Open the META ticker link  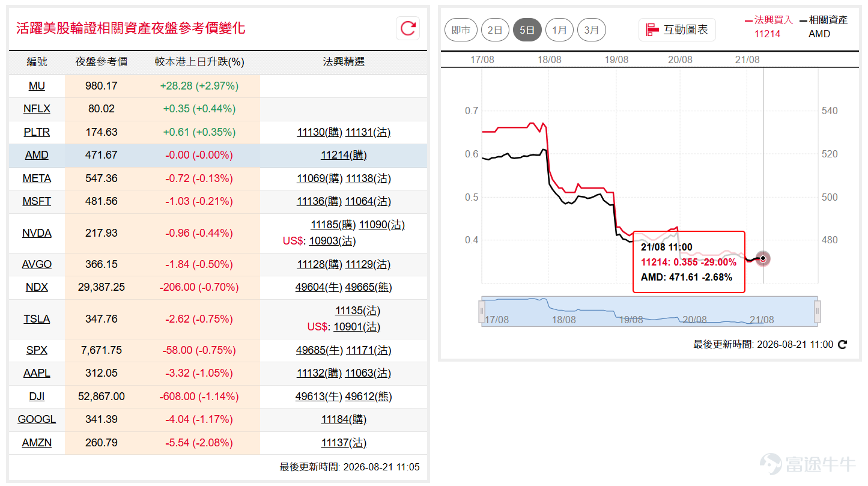tap(37, 178)
